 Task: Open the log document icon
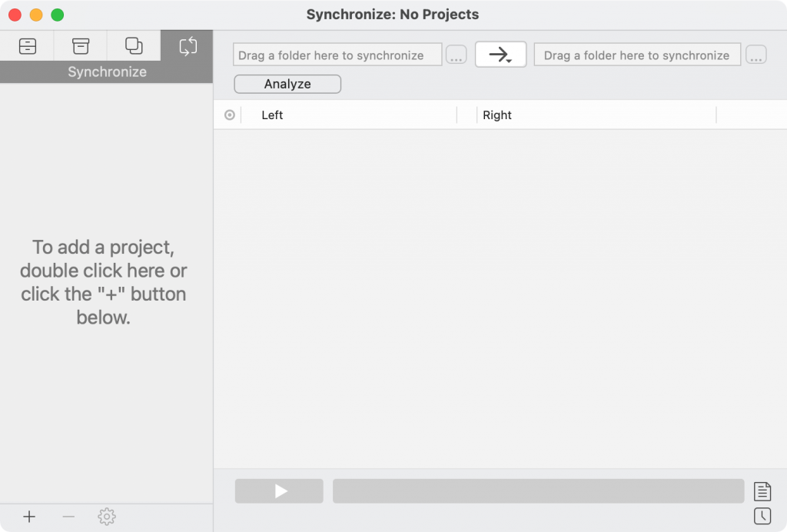pos(762,490)
